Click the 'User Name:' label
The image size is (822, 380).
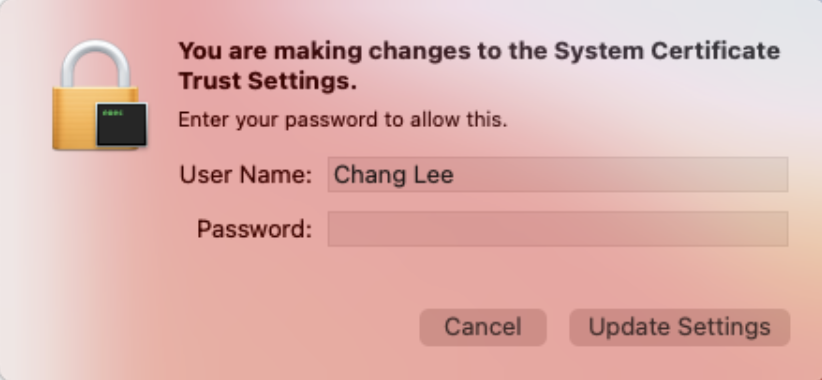[x=245, y=175]
